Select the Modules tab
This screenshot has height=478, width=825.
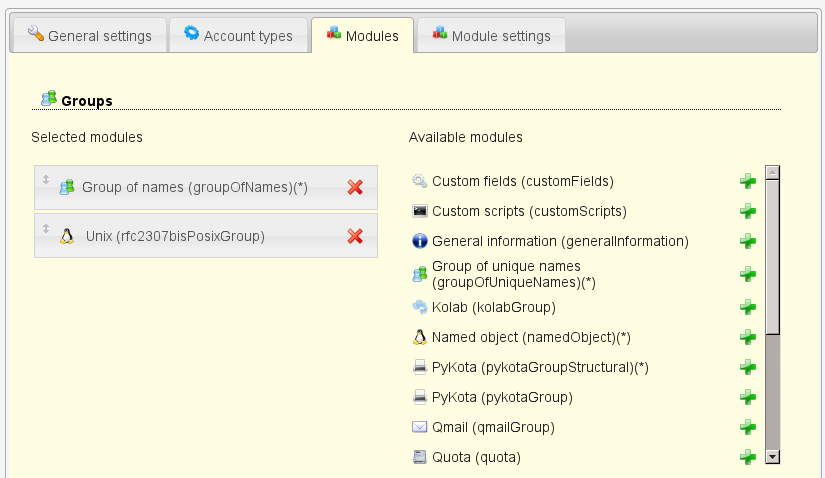[361, 36]
